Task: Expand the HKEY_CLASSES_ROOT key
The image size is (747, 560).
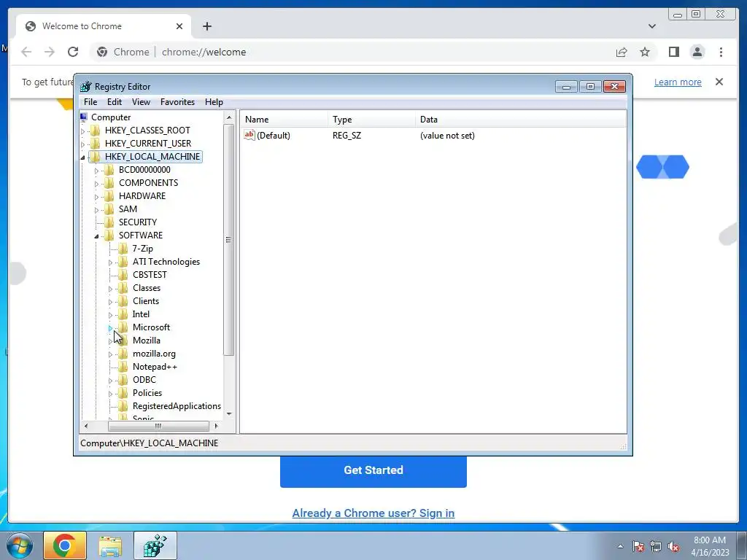Action: [x=83, y=131]
